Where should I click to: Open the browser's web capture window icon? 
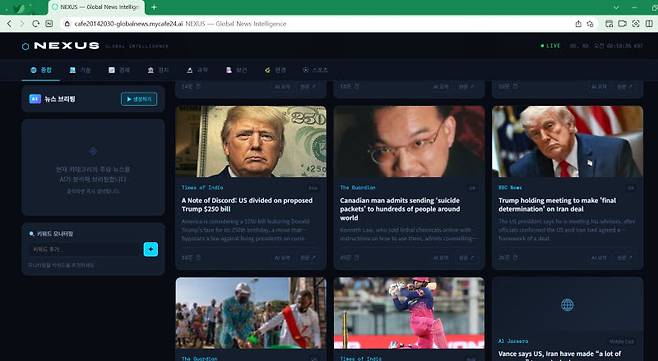(x=609, y=24)
